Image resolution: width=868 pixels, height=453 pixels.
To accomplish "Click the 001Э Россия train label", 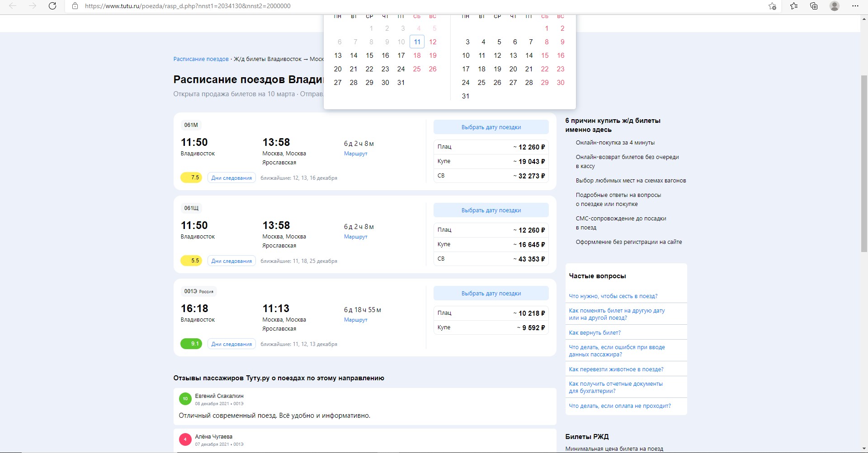I will 198,291.
